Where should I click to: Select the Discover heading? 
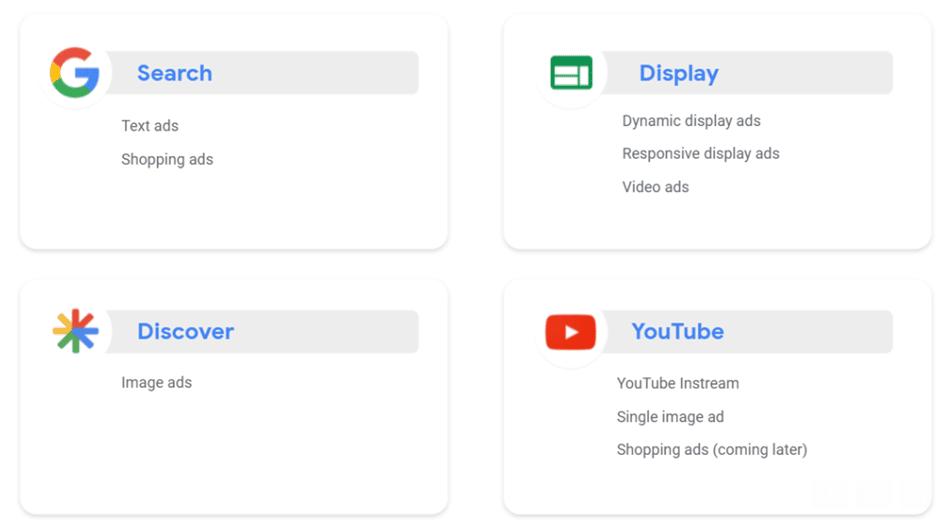coord(186,332)
